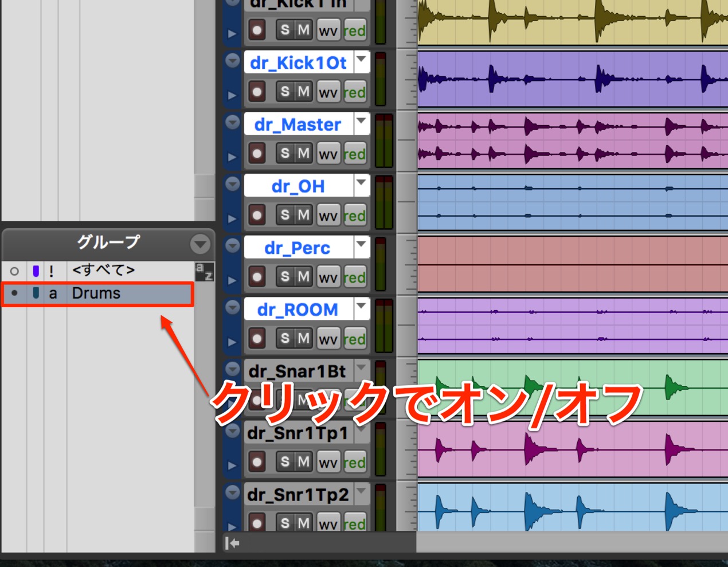Open the track options menu for dr_Kick1Ot
This screenshot has height=567, width=728.
[x=232, y=60]
